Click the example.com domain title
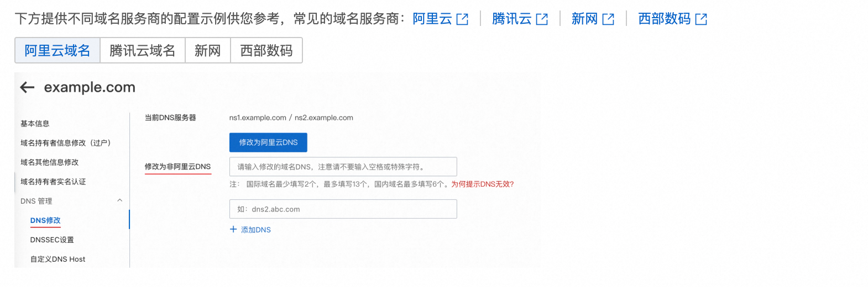 pyautogui.click(x=90, y=87)
